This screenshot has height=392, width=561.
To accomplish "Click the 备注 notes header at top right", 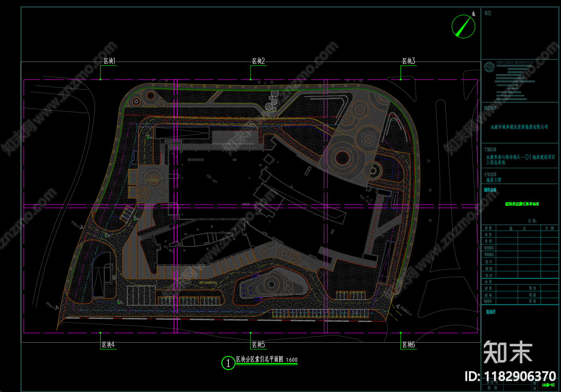I will pyautogui.click(x=488, y=13).
